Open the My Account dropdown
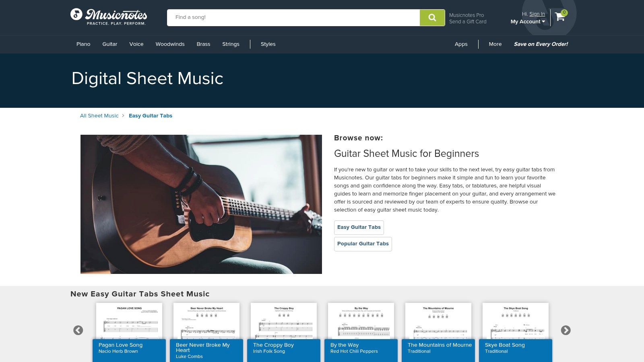Screen dimensions: 644x362 coord(527,22)
